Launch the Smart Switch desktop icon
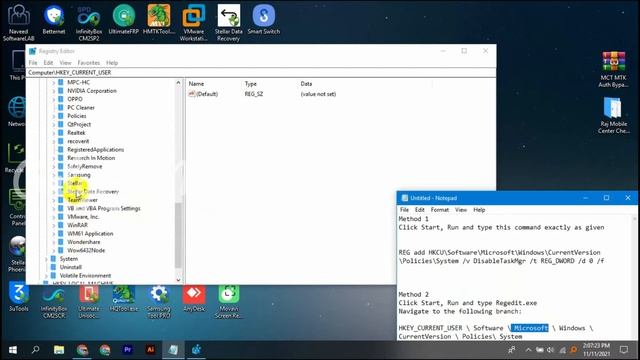This screenshot has height=360, width=640. pyautogui.click(x=264, y=20)
